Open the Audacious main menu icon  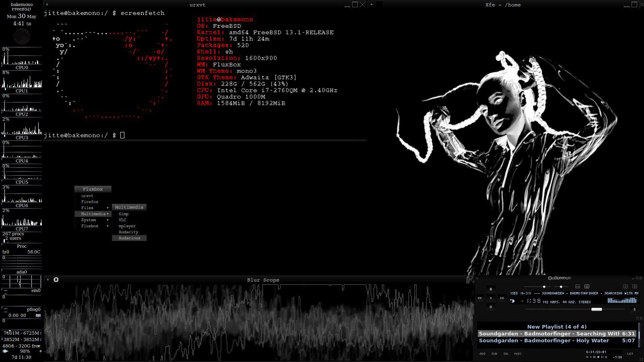tap(477, 278)
